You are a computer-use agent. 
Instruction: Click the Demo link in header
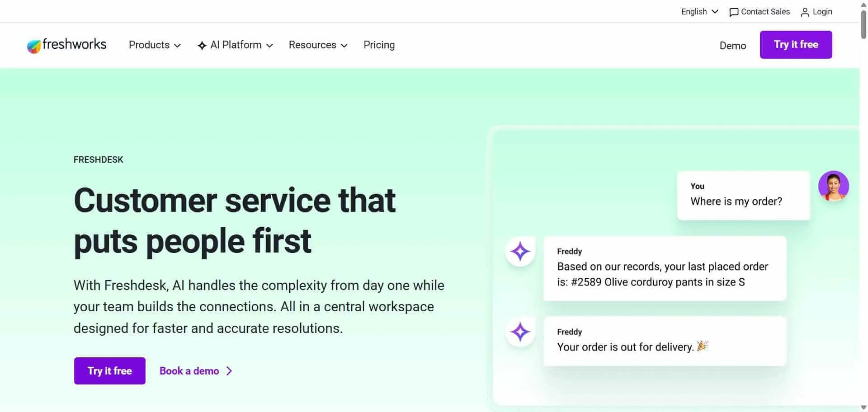click(x=733, y=46)
